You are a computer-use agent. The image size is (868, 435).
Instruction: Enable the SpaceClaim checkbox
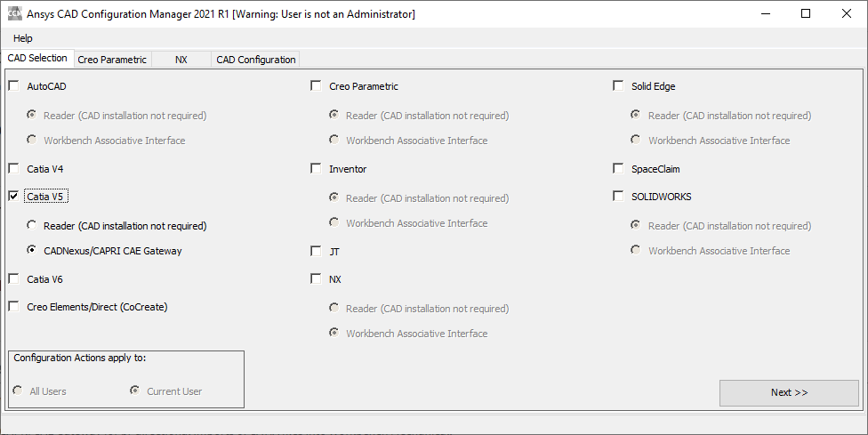(618, 169)
